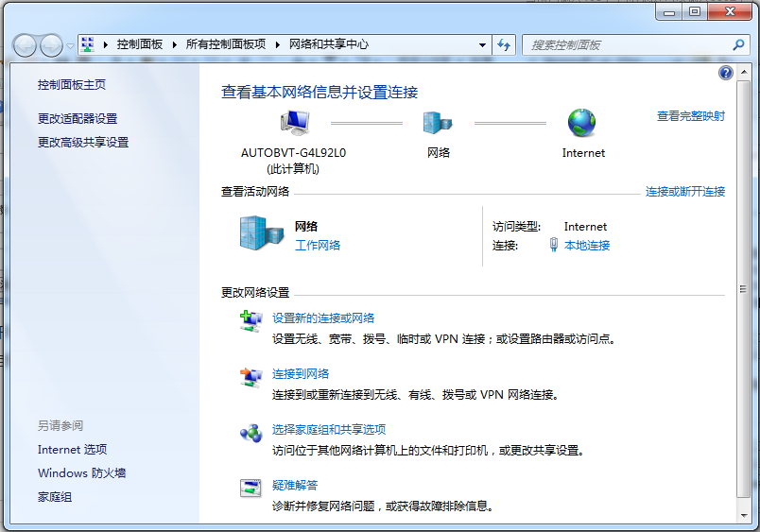Click the 疑难解答 troubleshooter icon

(250, 489)
